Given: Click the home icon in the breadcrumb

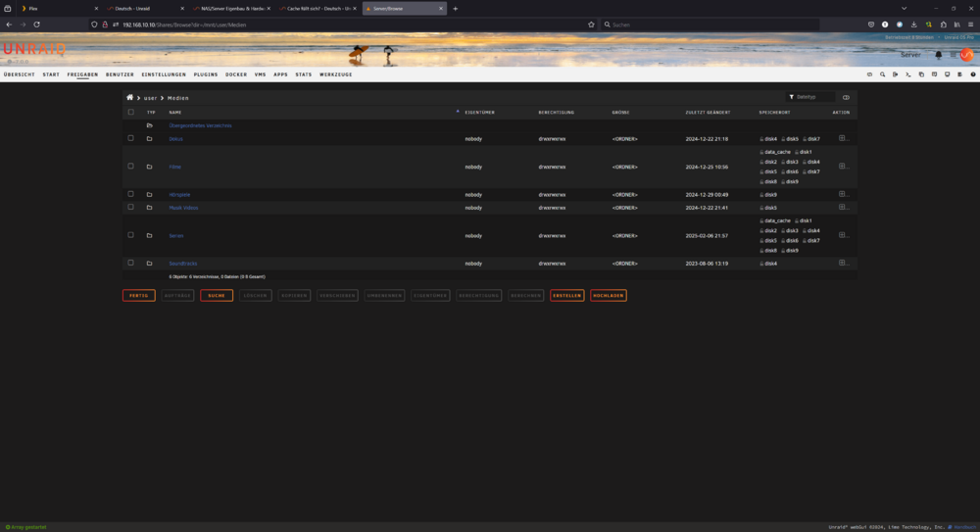Looking at the screenshot, I should pos(129,98).
